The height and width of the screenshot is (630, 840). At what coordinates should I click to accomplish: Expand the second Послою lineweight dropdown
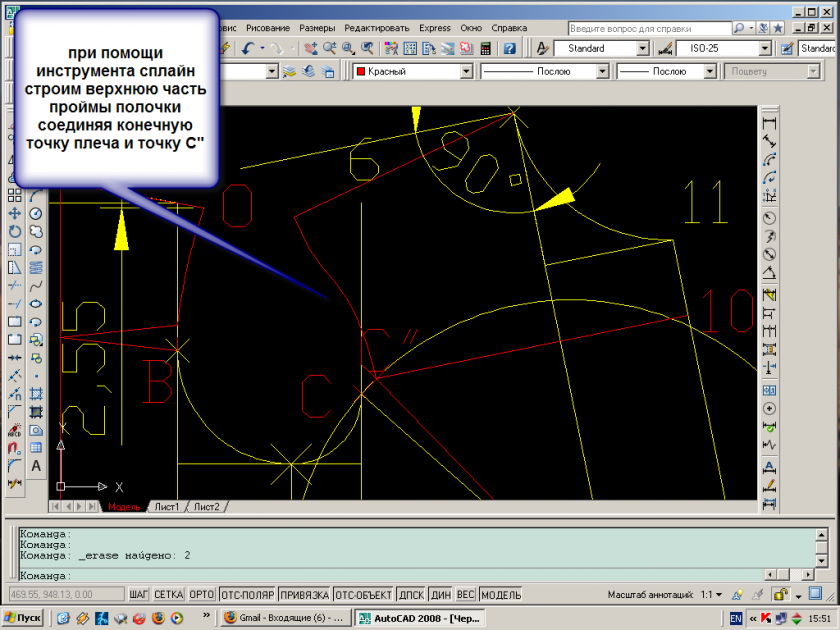(x=710, y=71)
